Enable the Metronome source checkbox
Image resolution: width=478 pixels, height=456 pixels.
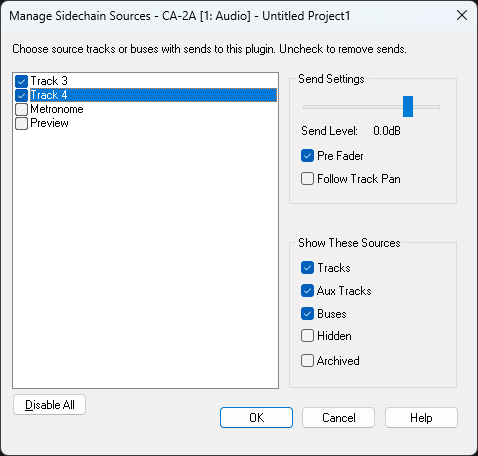[x=21, y=109]
